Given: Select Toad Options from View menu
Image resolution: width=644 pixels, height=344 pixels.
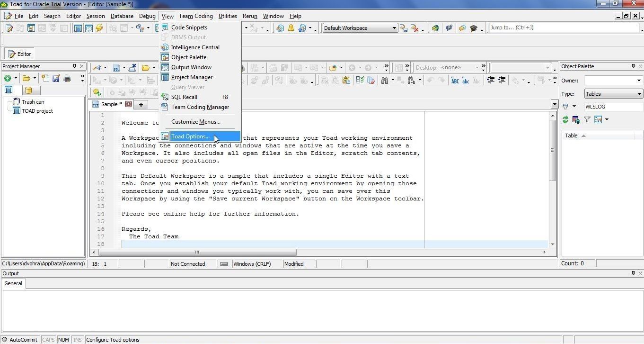Looking at the screenshot, I should click(190, 136).
